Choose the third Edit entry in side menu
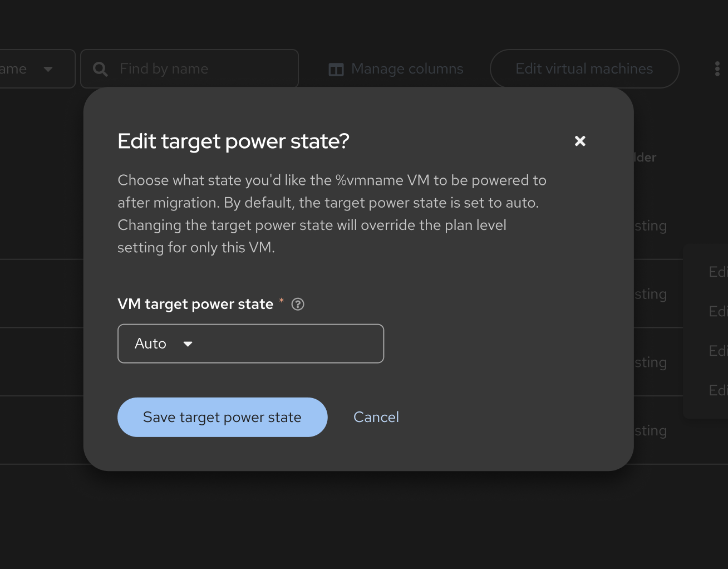The image size is (728, 569). [717, 351]
